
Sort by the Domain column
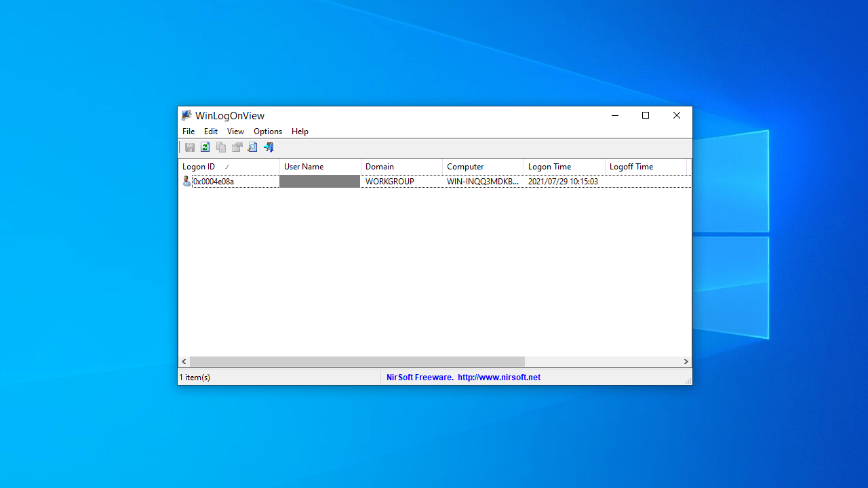(x=401, y=167)
